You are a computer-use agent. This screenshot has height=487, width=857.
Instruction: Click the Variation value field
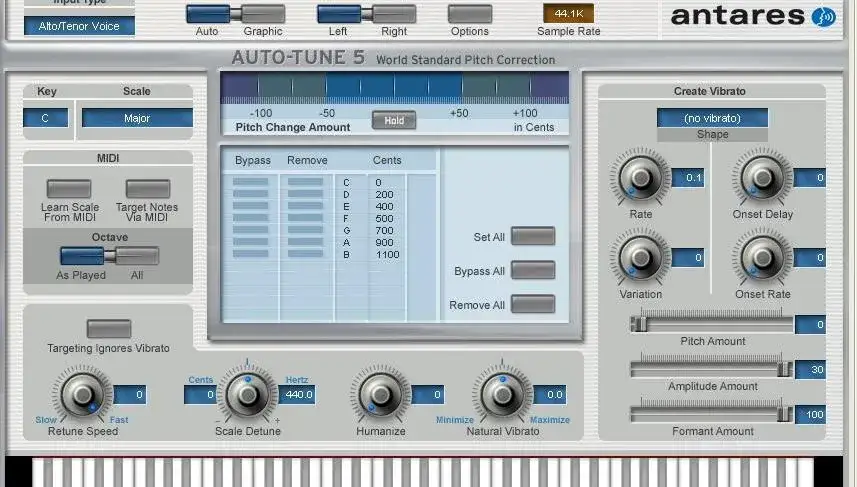[x=688, y=257]
